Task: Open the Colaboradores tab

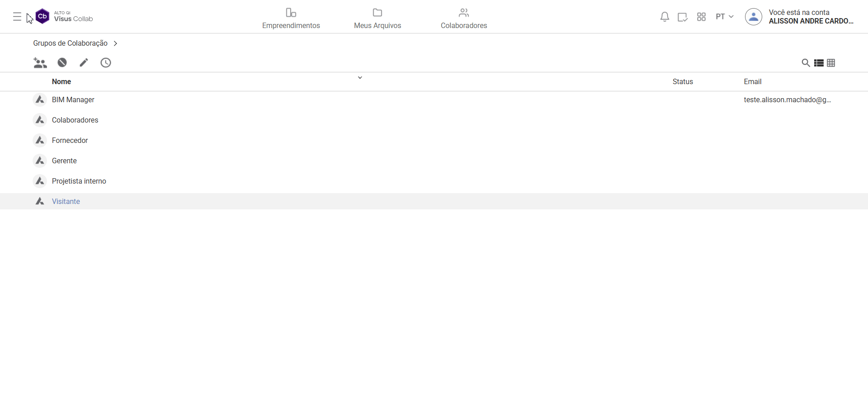Action: coord(464,19)
